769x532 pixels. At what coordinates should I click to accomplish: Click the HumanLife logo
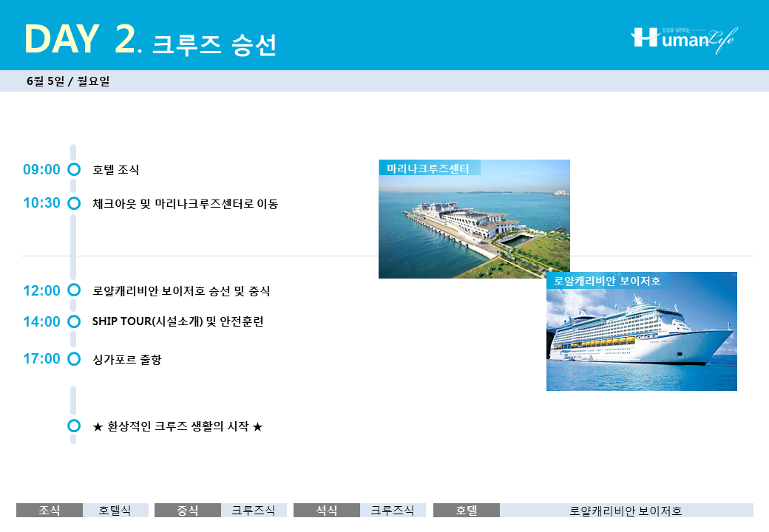click(x=685, y=38)
